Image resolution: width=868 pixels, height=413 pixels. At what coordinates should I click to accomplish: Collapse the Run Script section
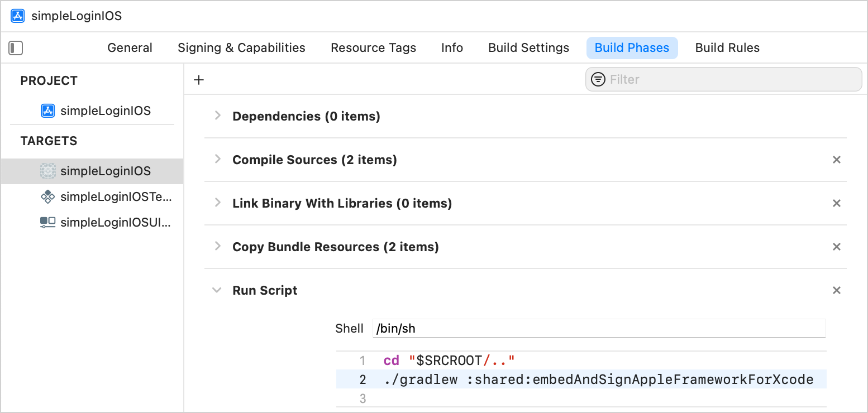(217, 290)
